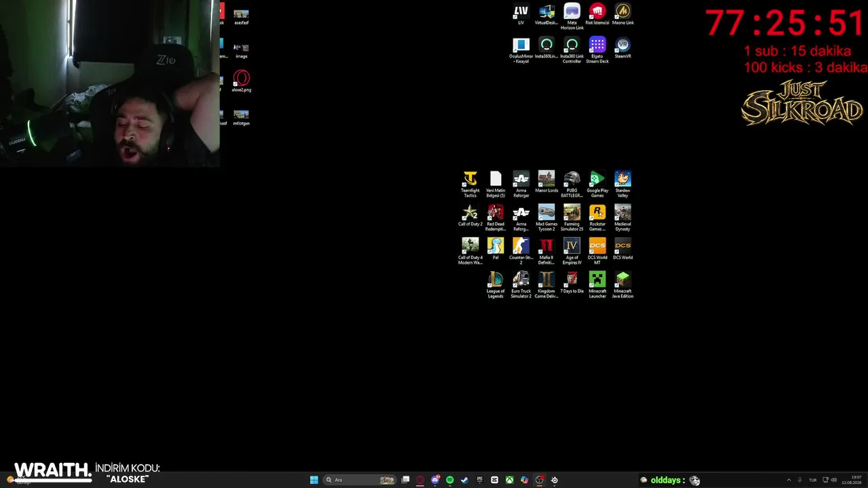Select the Mad Games Tycoon 2 icon
The width and height of the screenshot is (868, 488).
point(547,218)
